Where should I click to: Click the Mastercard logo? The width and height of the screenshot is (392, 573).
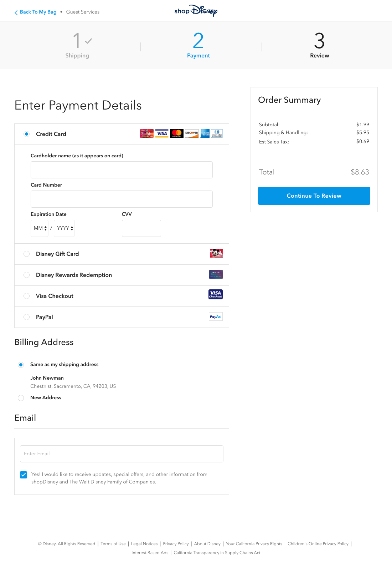(177, 133)
